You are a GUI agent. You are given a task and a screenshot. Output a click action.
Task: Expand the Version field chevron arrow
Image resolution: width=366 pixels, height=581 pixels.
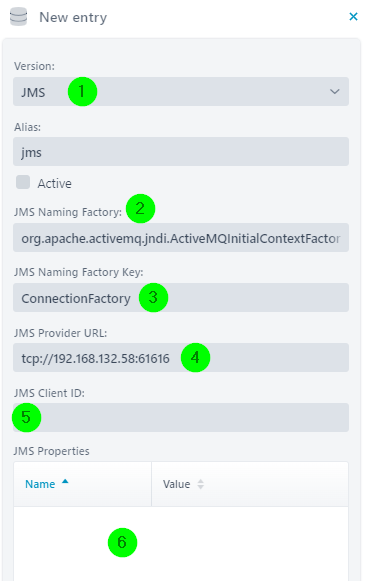point(335,92)
